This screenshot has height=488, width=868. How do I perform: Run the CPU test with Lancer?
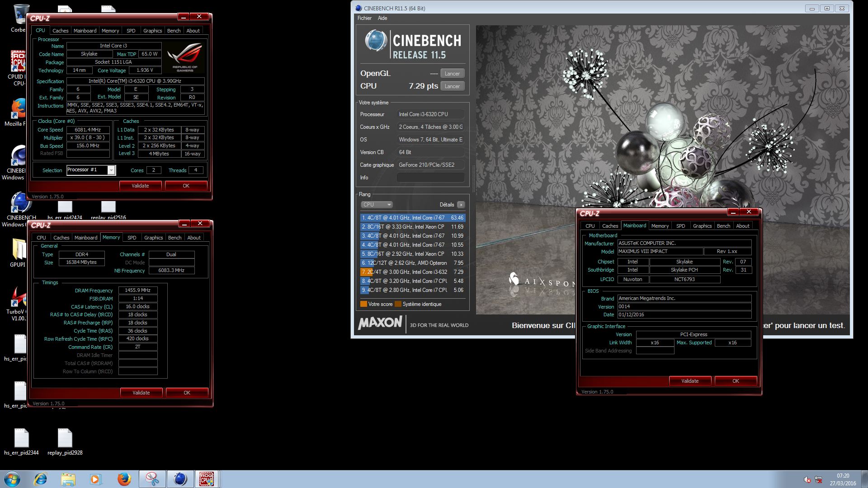click(452, 86)
